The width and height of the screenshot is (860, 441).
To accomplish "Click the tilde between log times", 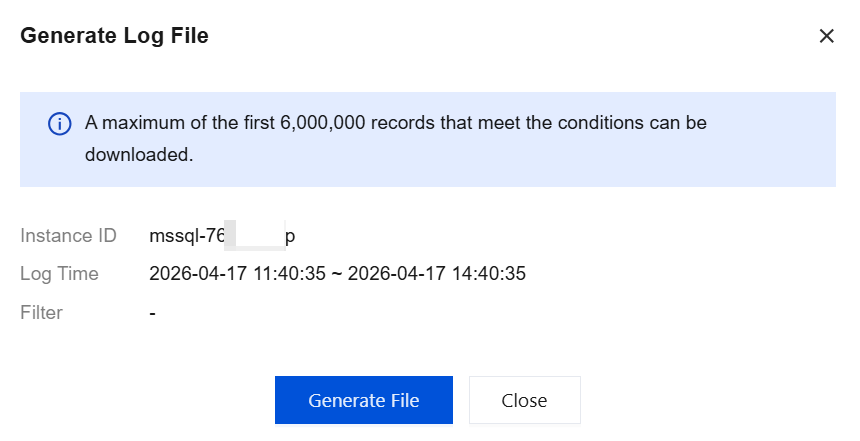I will tap(337, 273).
